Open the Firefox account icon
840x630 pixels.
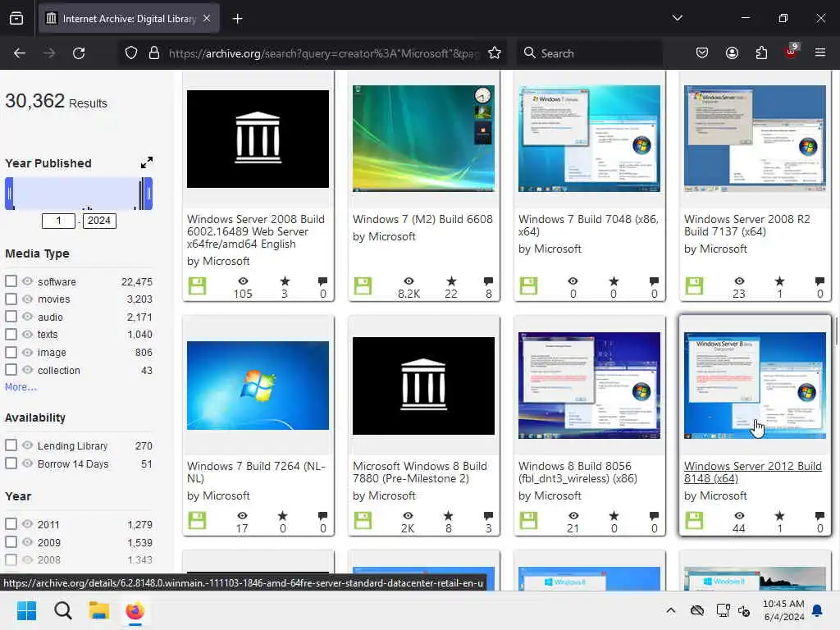click(732, 52)
